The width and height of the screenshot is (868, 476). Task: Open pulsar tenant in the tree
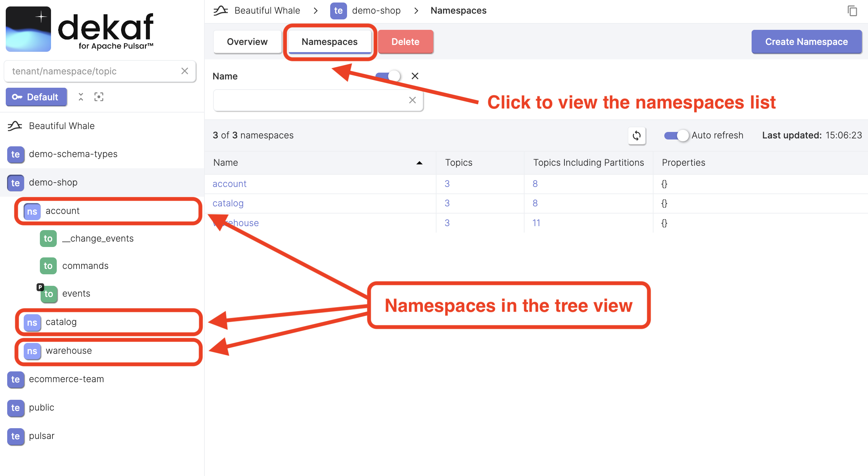[42, 436]
